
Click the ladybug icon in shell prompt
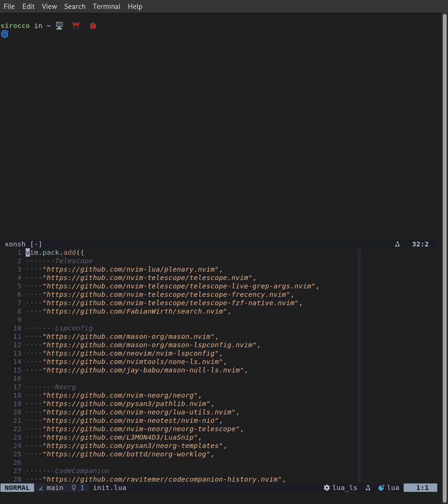tap(93, 26)
